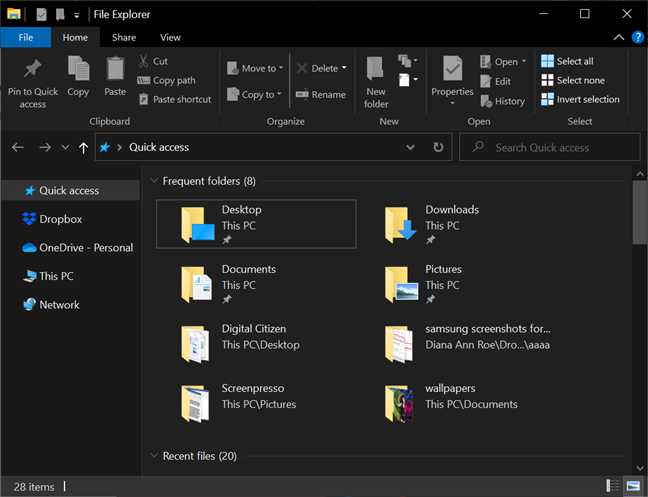This screenshot has height=497, width=648.
Task: Click the Search Quick access field
Action: 550,147
